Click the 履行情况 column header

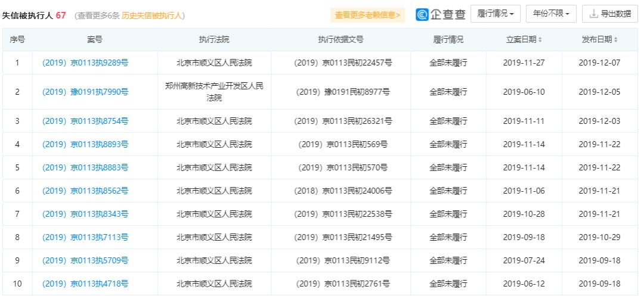tap(448, 40)
